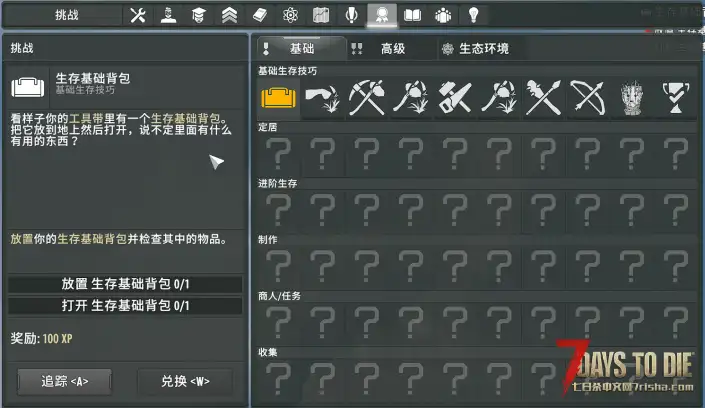Viewport: 705px width, 408px height.
Task: Select the yellow survival backpack challenge icon
Action: point(278,98)
